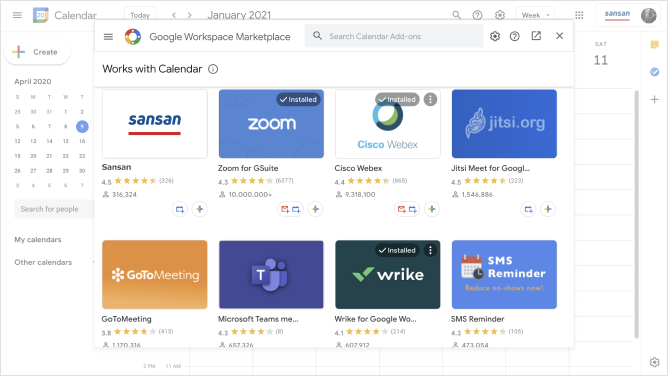Open the account avatar menu
Viewport: 668px width, 376px height.
648,15
